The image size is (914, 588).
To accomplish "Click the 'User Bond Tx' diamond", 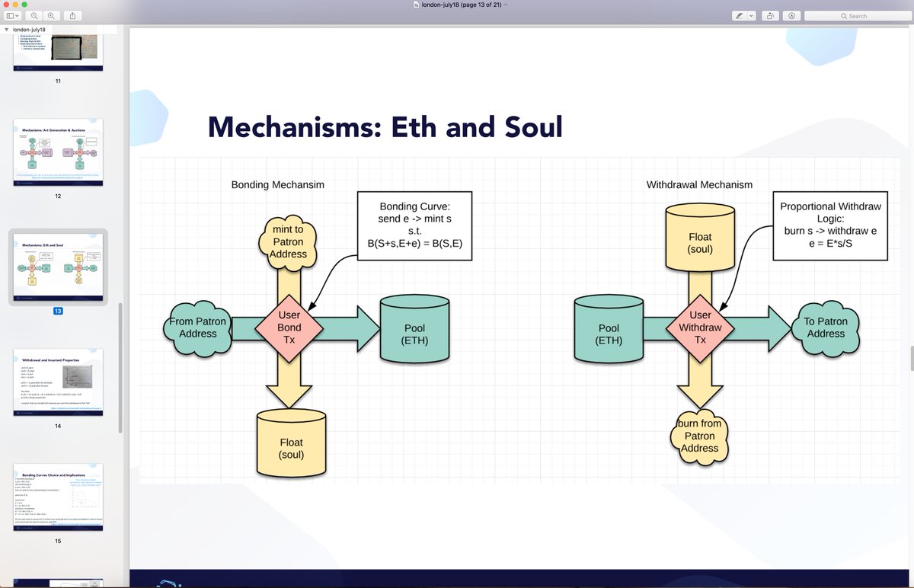I will point(289,328).
